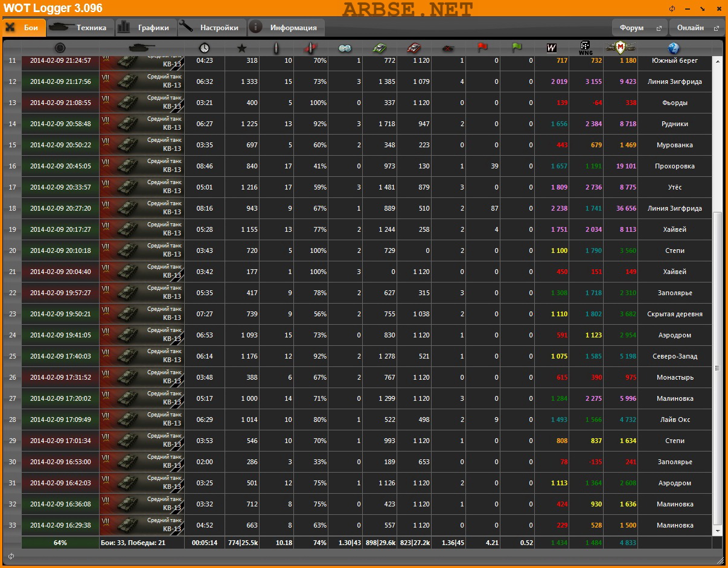Sort by the star experience column icon
Image resolution: width=728 pixels, height=568 pixels.
coord(241,48)
